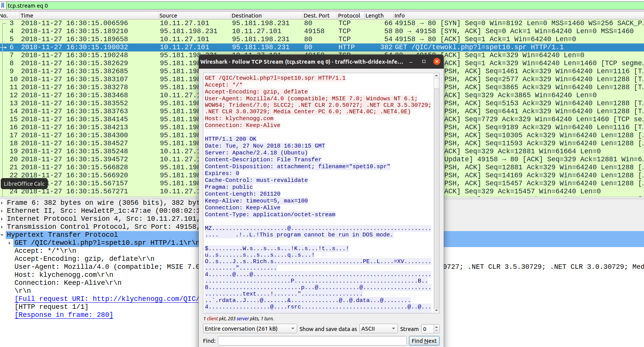Minimize the Follow TCP Stream dialog
This screenshot has height=347, width=644.
point(411,61)
